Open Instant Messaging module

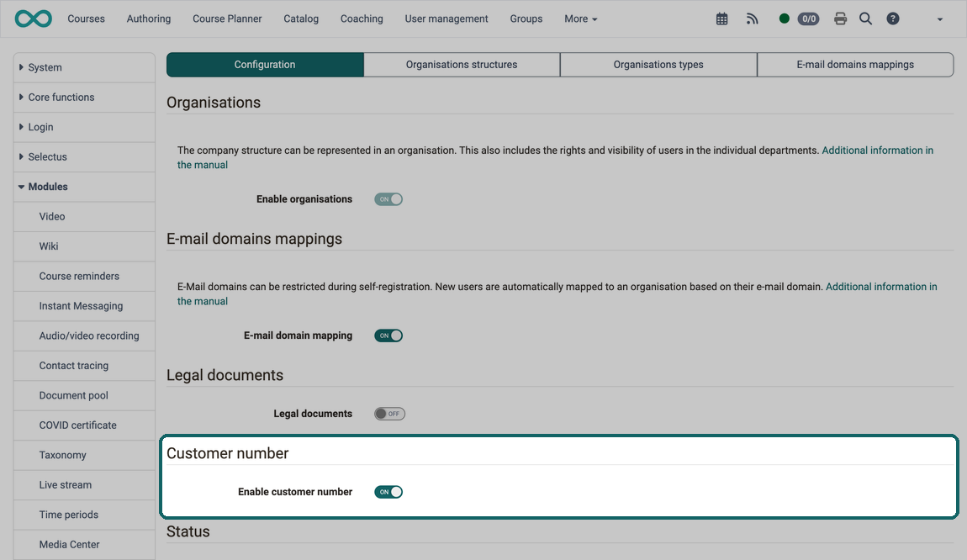tap(84, 306)
